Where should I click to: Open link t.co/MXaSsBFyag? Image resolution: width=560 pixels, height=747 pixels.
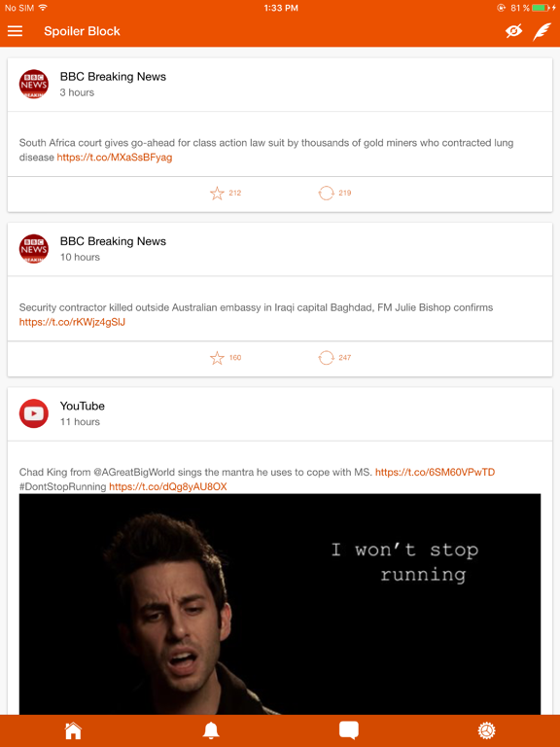115,158
